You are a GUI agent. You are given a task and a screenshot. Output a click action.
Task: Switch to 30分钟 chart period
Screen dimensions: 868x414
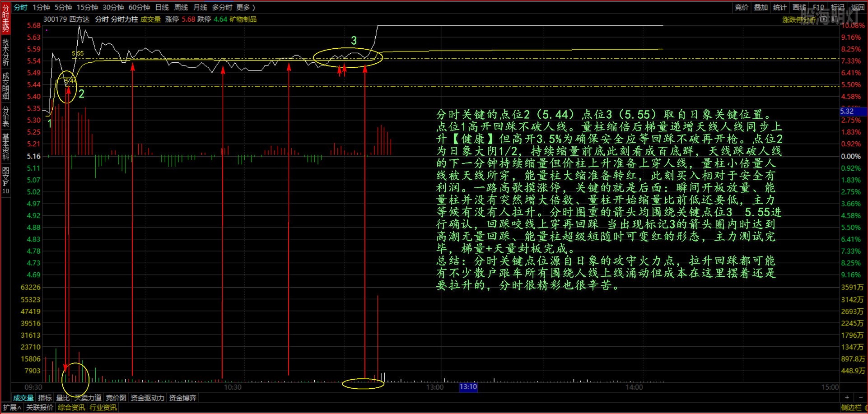[113, 7]
